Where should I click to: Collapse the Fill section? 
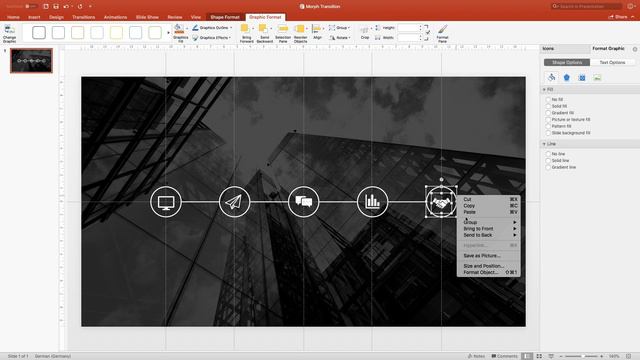544,89
